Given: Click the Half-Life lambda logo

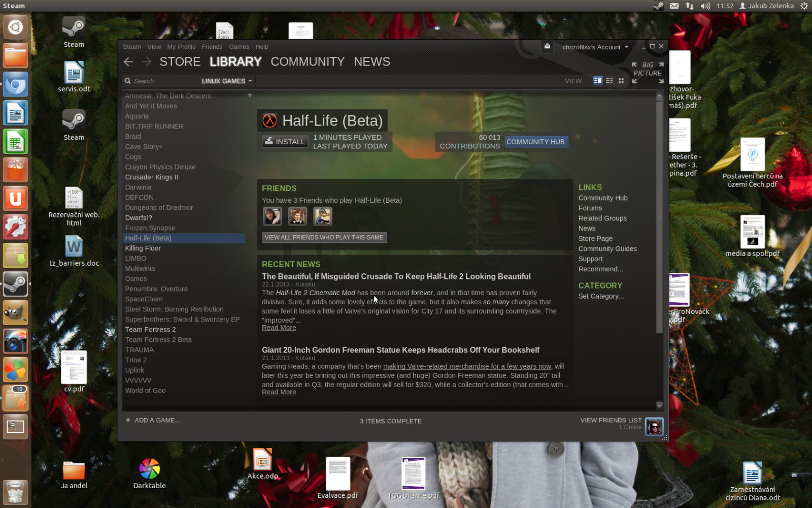Looking at the screenshot, I should (x=269, y=120).
